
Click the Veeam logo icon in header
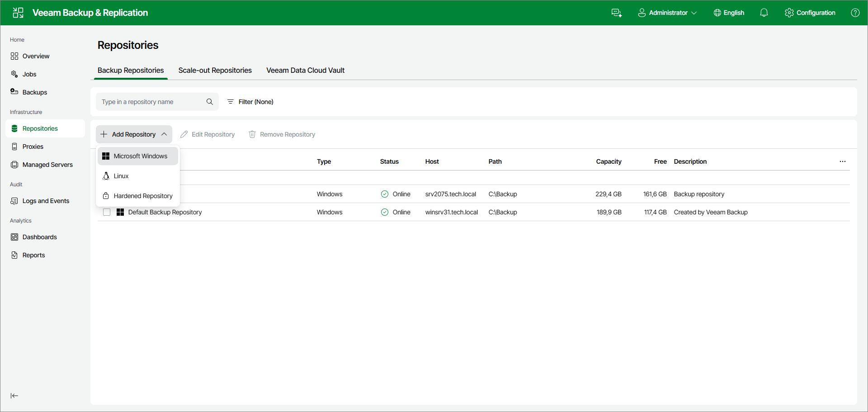pos(18,13)
